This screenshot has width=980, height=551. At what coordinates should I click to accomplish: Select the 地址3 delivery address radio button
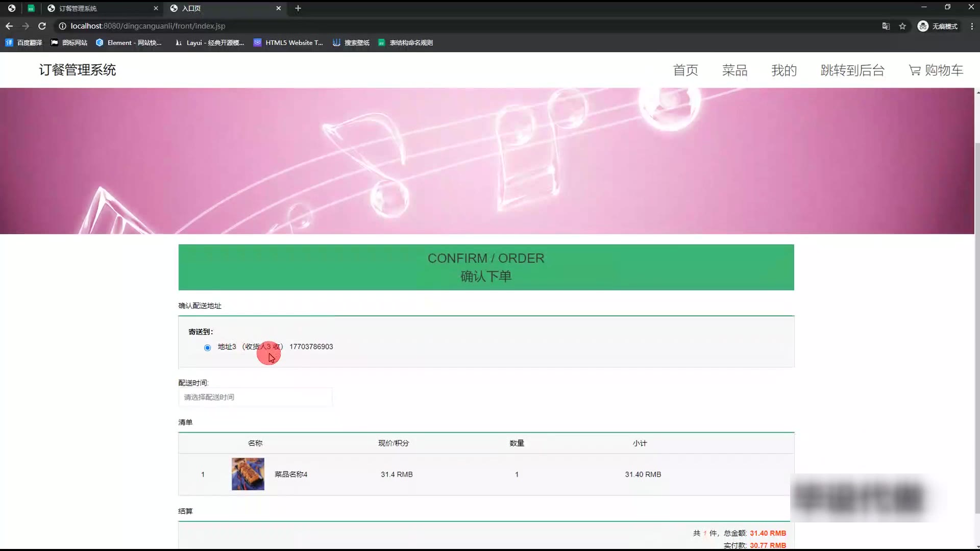(x=207, y=347)
